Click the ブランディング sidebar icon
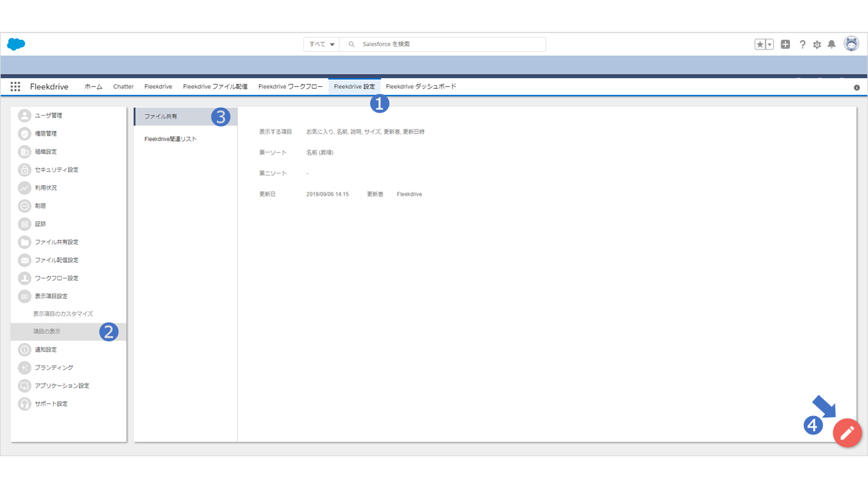 (x=24, y=367)
